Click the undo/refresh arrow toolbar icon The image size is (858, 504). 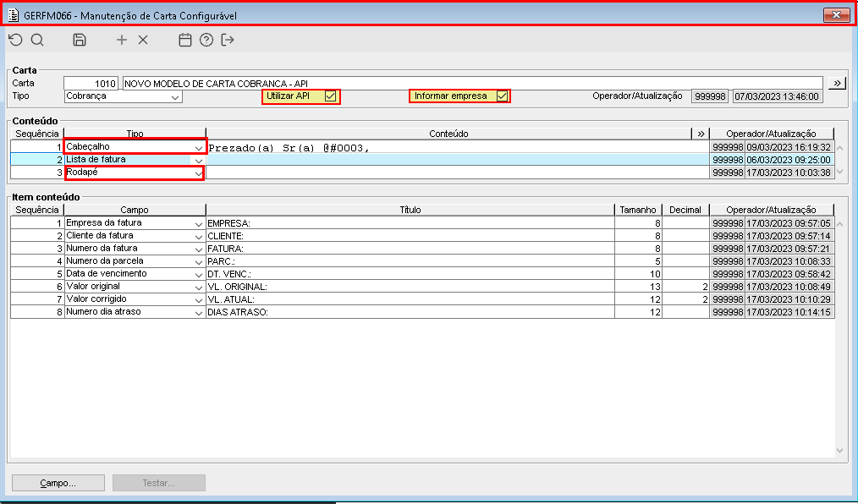click(16, 40)
